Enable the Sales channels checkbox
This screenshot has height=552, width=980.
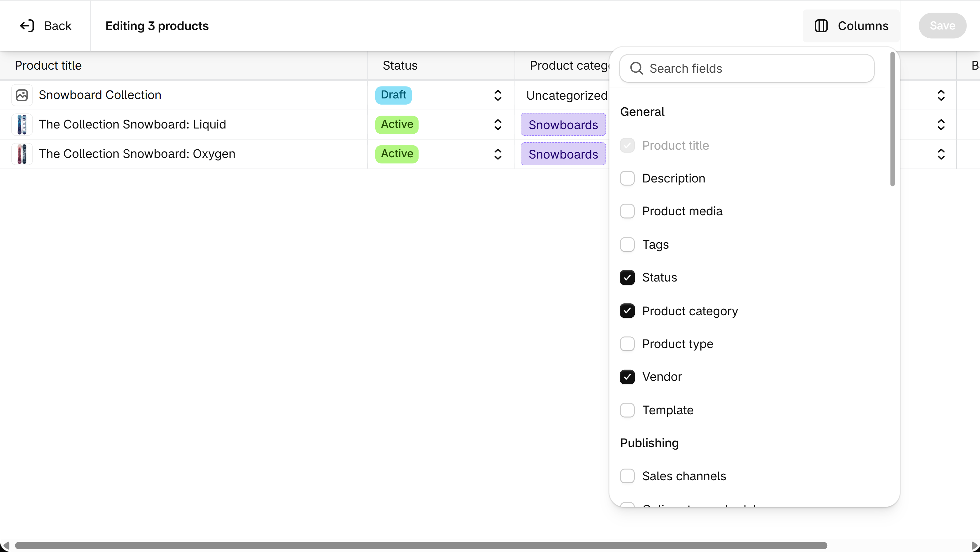(627, 476)
